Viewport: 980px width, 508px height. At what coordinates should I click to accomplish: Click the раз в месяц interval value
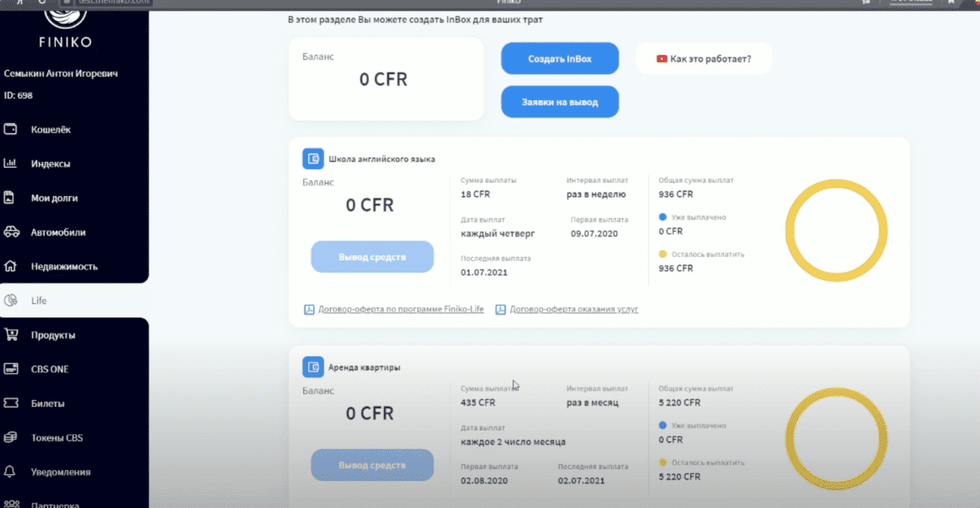tap(592, 402)
